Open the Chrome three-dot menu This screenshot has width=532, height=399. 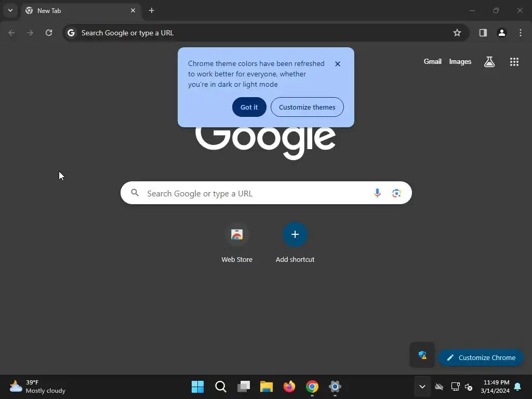point(521,33)
